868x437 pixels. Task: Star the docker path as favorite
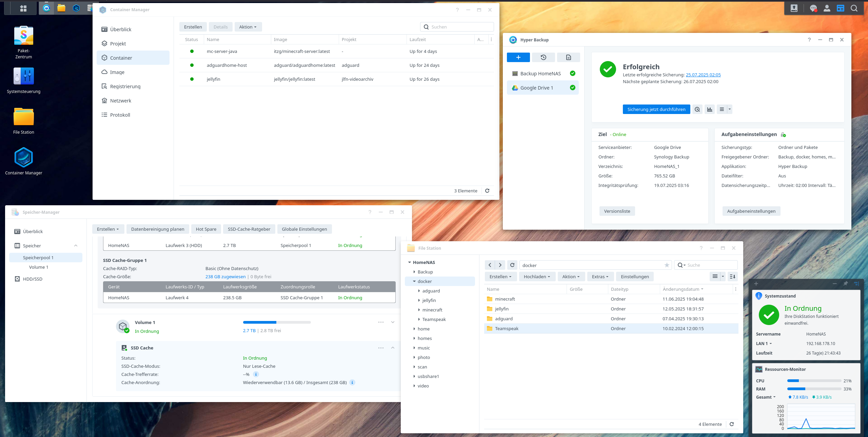pos(667,265)
